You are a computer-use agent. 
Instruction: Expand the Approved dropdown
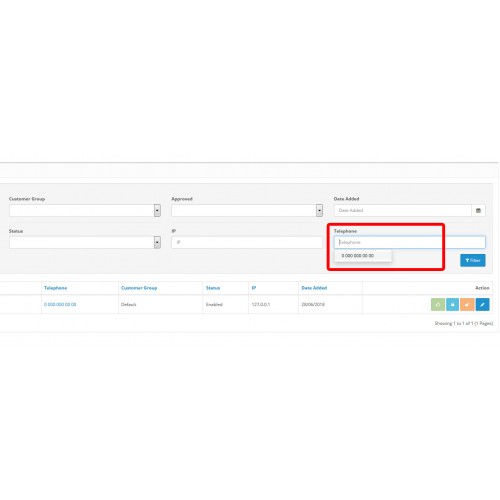[247, 210]
